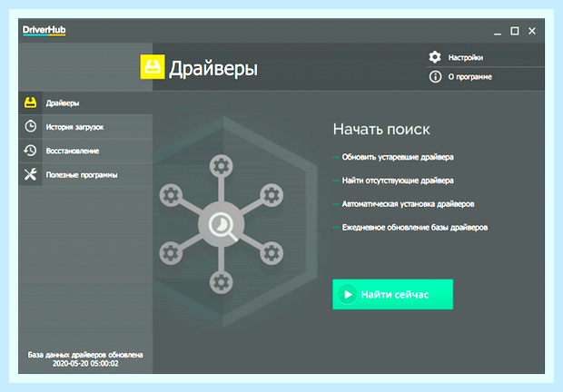Select the yellow Драйверы sidebar icon
Image resolution: width=563 pixels, height=392 pixels.
click(31, 103)
